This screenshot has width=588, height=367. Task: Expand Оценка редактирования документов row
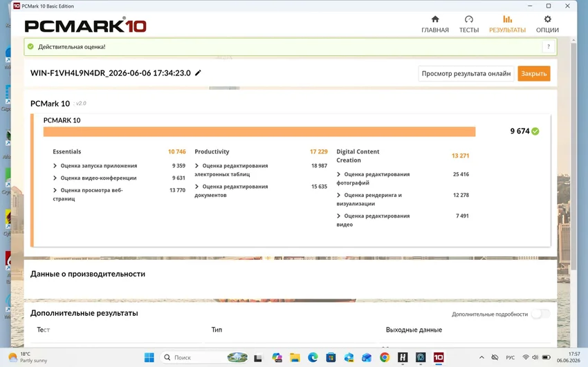point(196,187)
